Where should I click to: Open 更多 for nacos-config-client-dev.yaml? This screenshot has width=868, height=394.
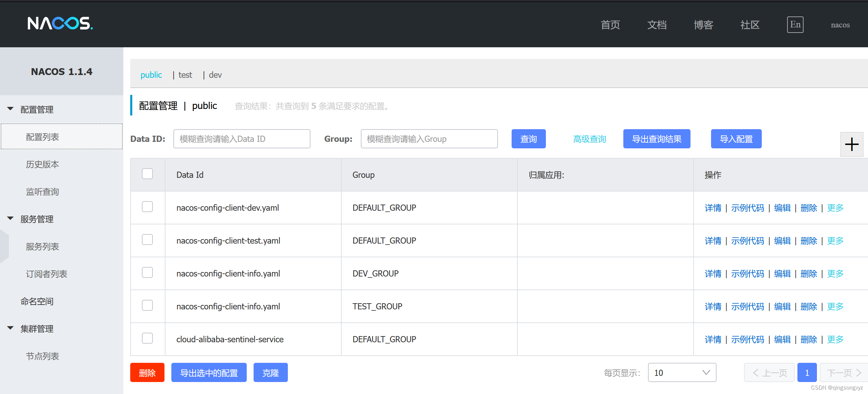pos(835,208)
